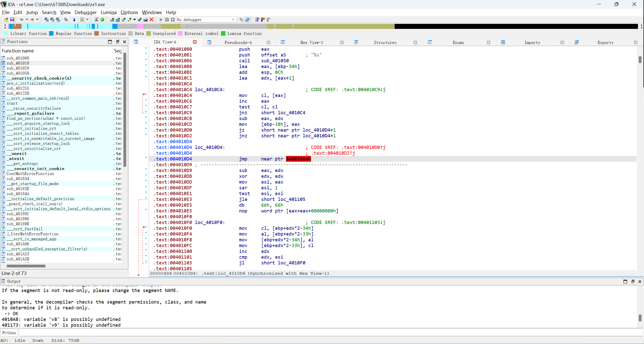Image resolution: width=644 pixels, height=344 pixels.
Task: Click the Imports tab's icon
Action: pos(503,42)
